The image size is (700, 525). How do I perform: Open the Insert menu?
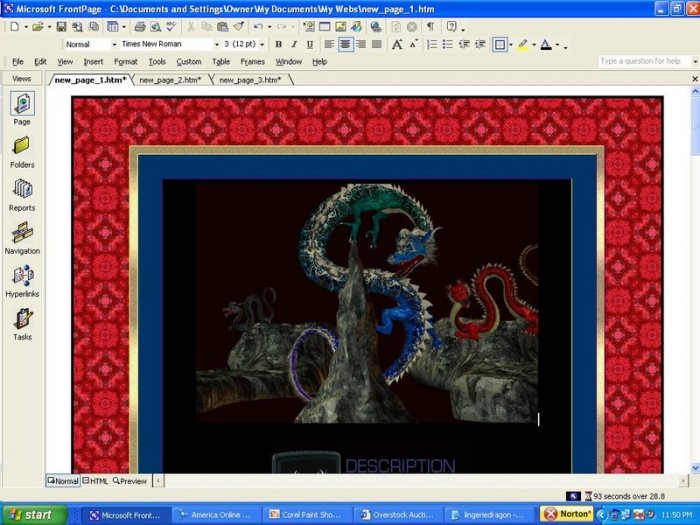(x=93, y=62)
